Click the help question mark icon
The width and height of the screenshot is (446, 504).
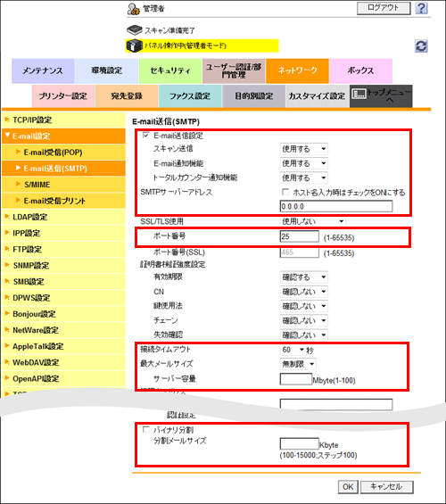click(421, 8)
